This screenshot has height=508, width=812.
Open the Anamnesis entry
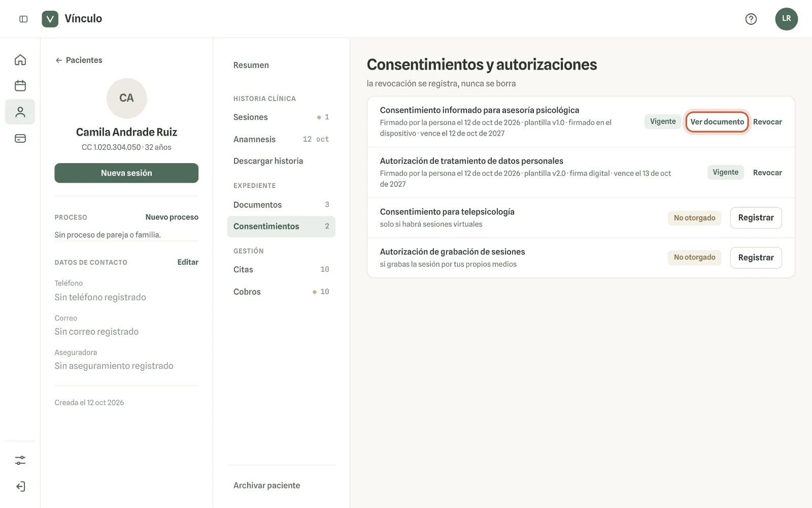click(281, 139)
